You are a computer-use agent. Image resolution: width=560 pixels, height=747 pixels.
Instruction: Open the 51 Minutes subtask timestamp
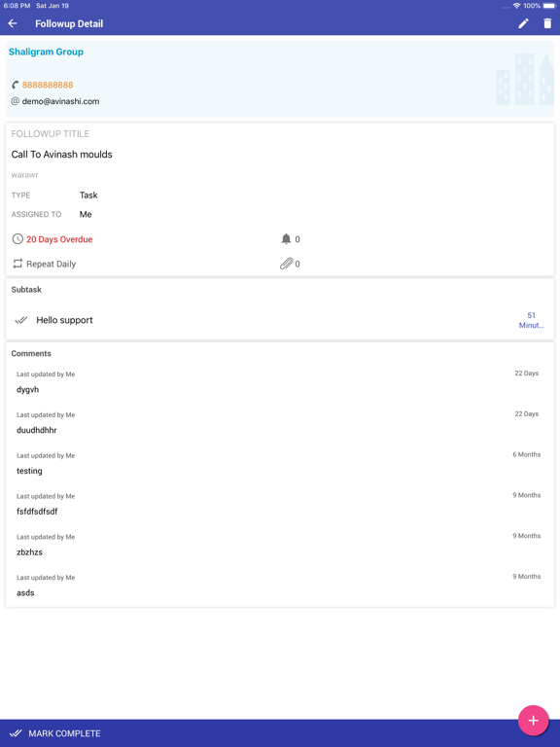click(532, 320)
